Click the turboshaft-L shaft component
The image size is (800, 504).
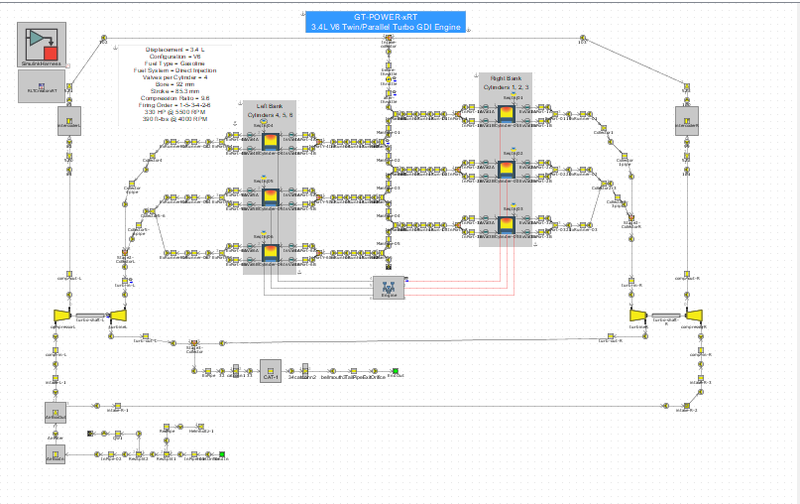point(90,316)
